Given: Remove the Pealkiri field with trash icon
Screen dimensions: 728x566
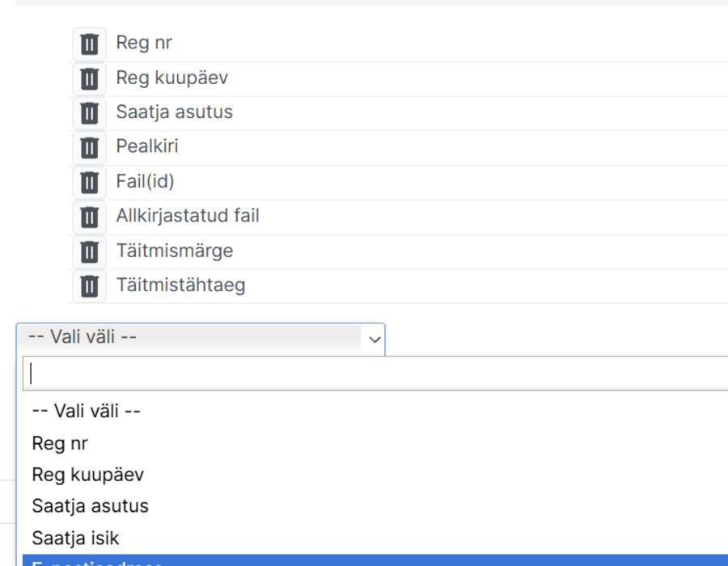Looking at the screenshot, I should [89, 148].
